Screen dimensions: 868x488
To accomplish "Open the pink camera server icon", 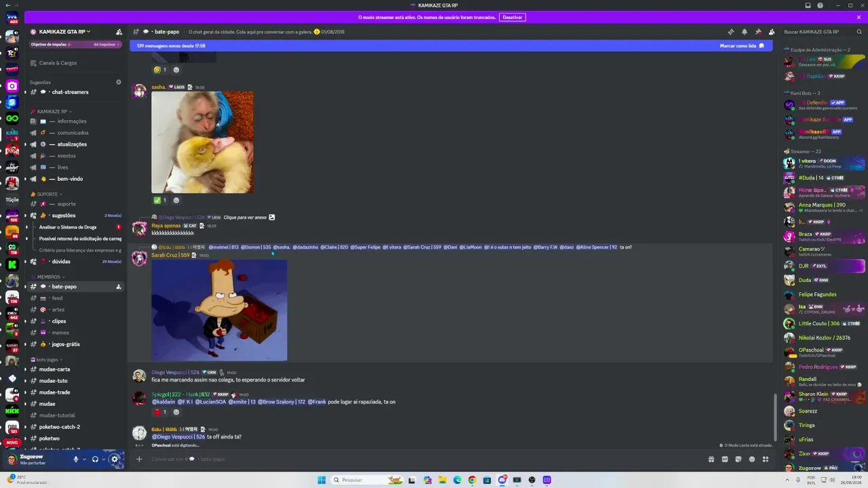I will tap(12, 86).
